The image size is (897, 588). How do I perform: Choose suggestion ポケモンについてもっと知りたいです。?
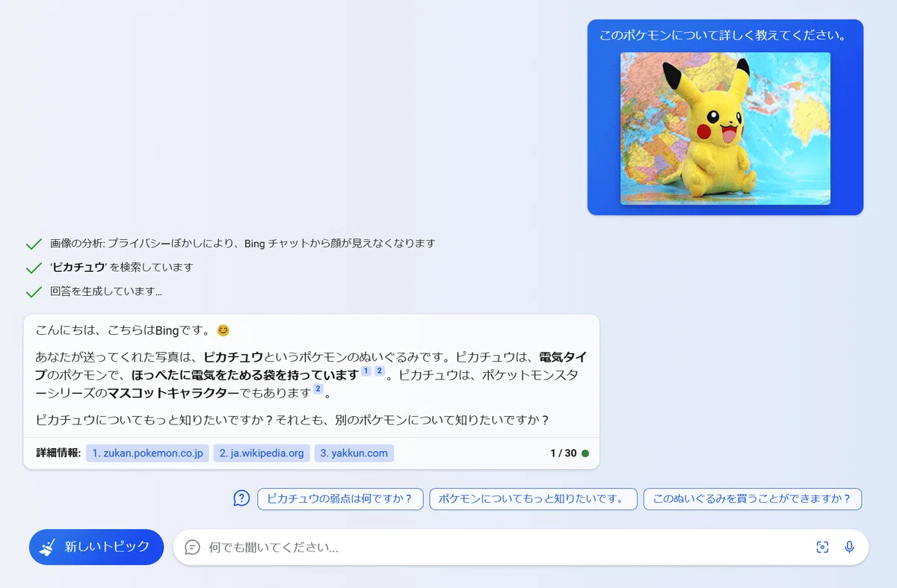(533, 499)
